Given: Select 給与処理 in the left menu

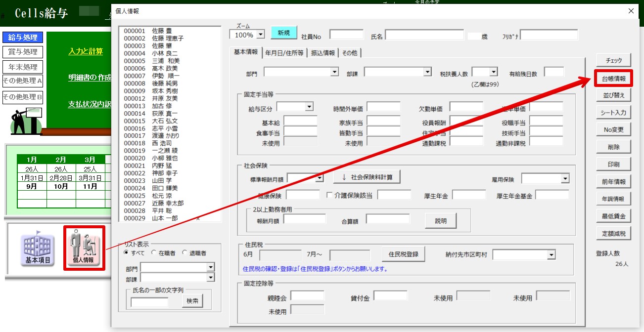Looking at the screenshot, I should click(x=23, y=38).
